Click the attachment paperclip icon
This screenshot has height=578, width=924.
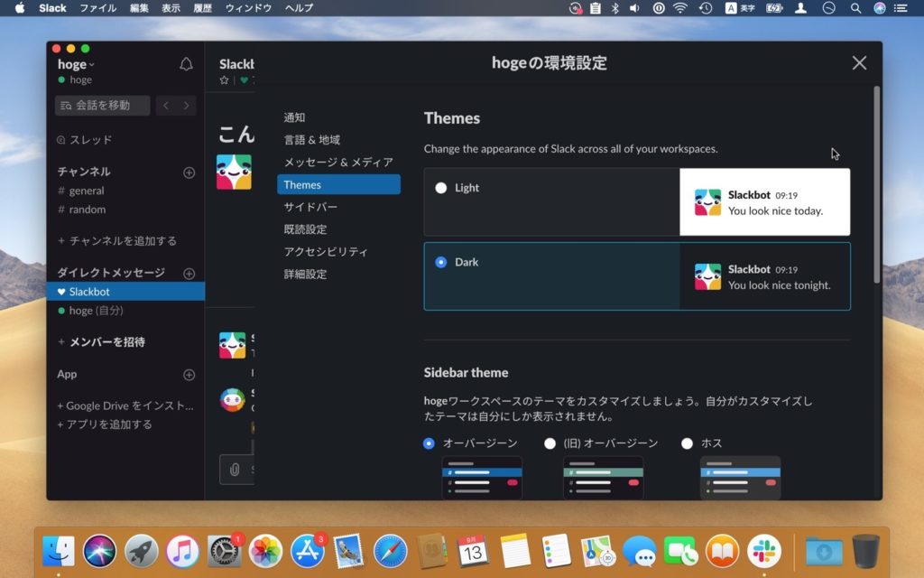pos(235,470)
